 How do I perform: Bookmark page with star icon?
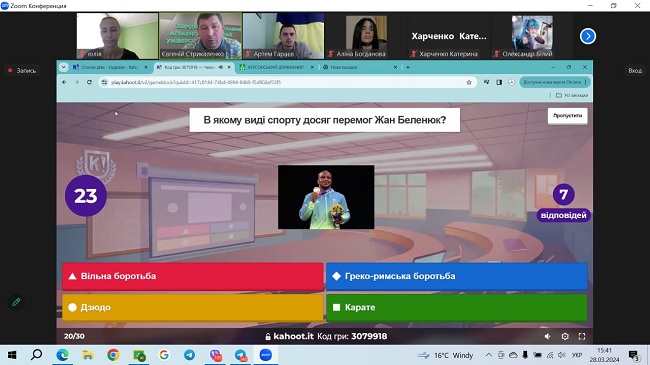click(x=469, y=82)
